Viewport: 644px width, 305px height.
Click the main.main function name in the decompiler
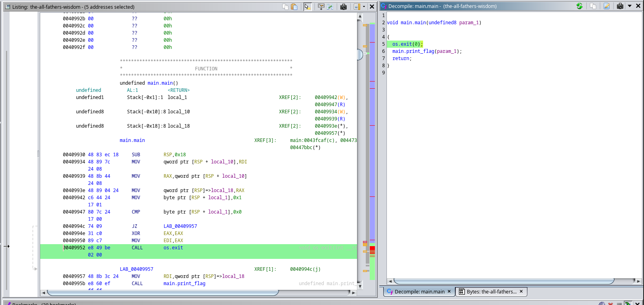point(413,23)
